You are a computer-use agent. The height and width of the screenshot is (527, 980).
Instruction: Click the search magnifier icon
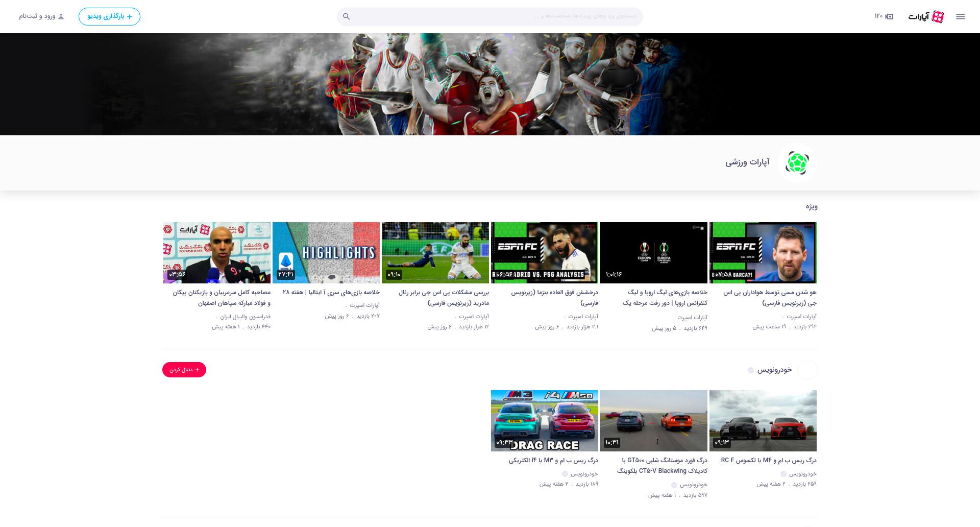(346, 16)
